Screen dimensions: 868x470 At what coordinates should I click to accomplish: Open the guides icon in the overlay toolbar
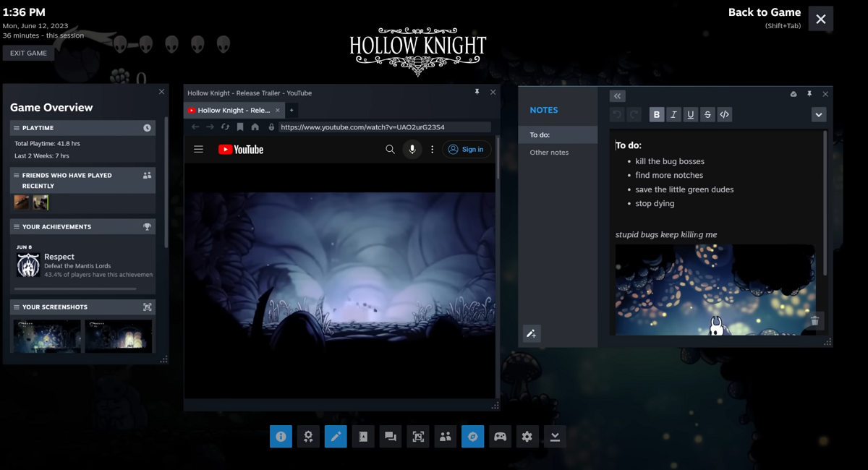(362, 436)
